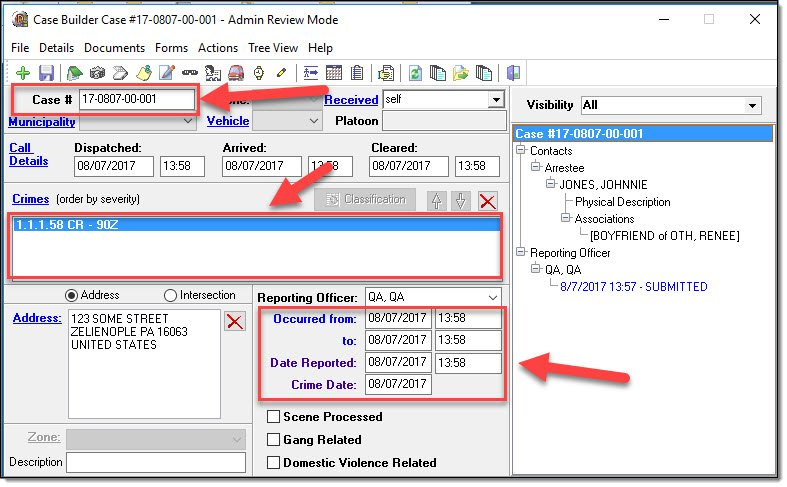This screenshot has width=787, height=487.
Task: Click the red X beside the address
Action: (234, 321)
